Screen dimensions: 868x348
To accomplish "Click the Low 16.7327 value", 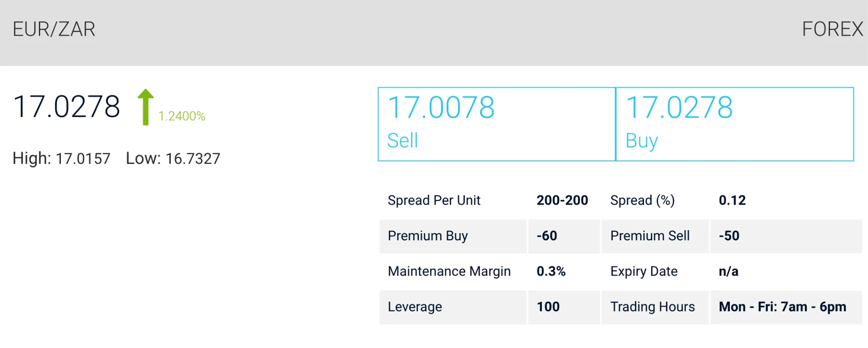I will [193, 159].
